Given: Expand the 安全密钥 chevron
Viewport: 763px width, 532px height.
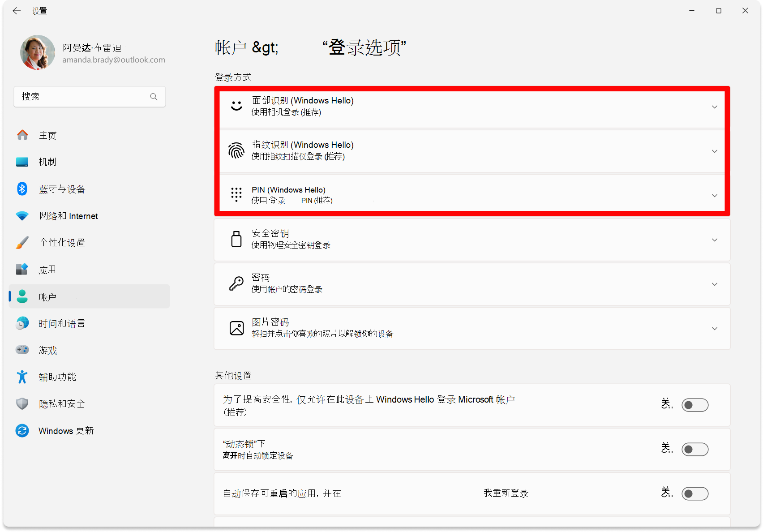Looking at the screenshot, I should pyautogui.click(x=715, y=240).
